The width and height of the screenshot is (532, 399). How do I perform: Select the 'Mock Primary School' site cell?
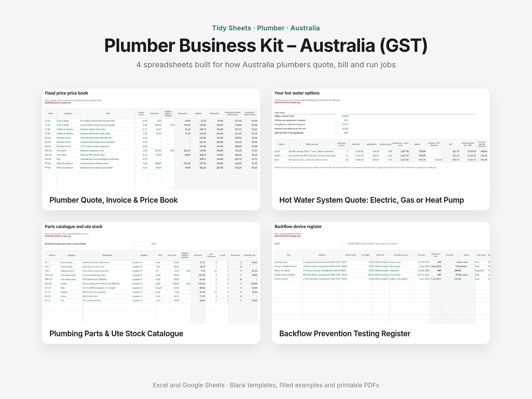288,275
